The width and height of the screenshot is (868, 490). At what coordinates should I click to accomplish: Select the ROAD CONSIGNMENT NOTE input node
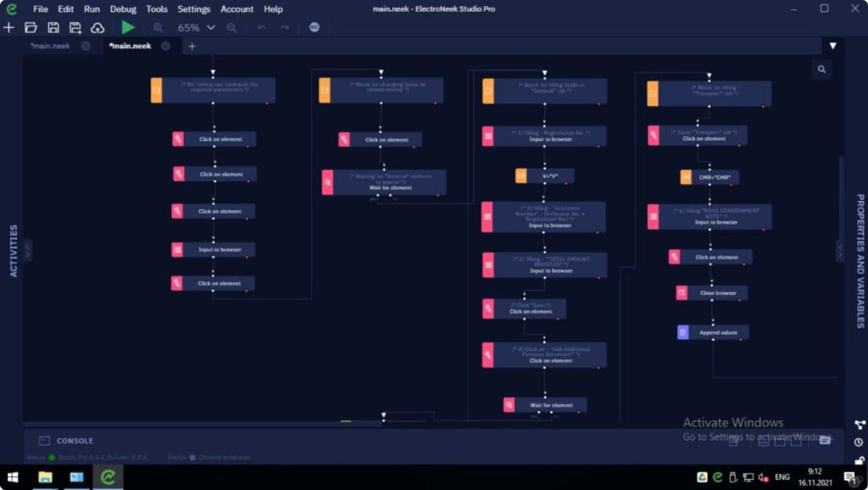tap(709, 216)
